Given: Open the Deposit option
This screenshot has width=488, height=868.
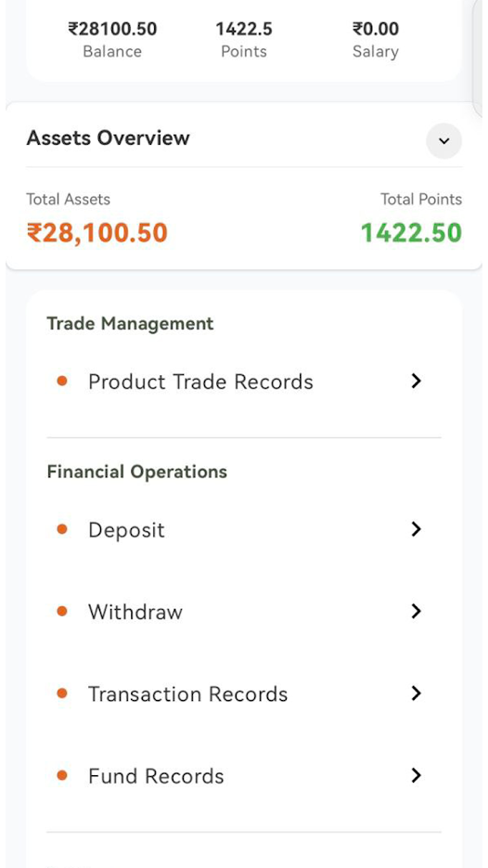Looking at the screenshot, I should pos(243,530).
